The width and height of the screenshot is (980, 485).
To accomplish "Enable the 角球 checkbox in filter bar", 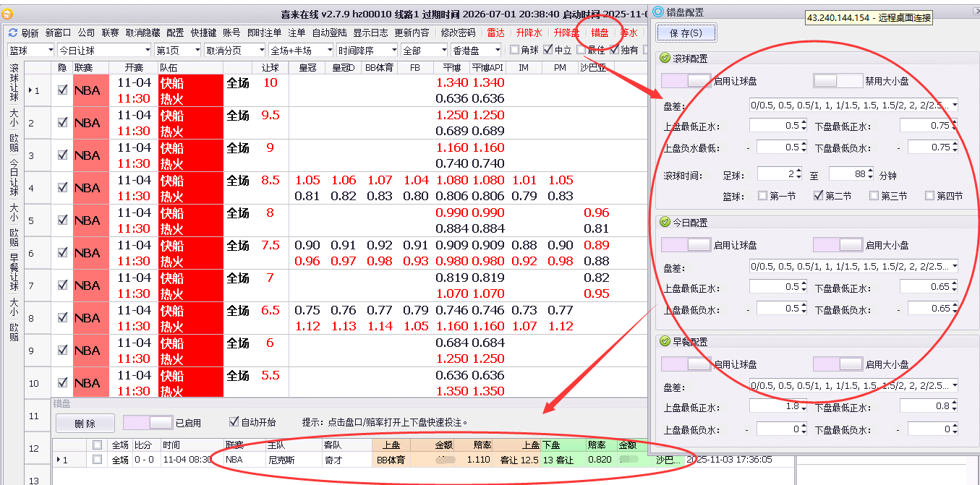I will pos(514,50).
